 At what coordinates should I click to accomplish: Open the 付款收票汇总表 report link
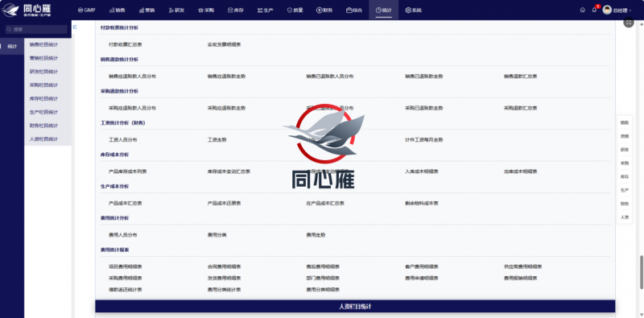click(x=126, y=44)
